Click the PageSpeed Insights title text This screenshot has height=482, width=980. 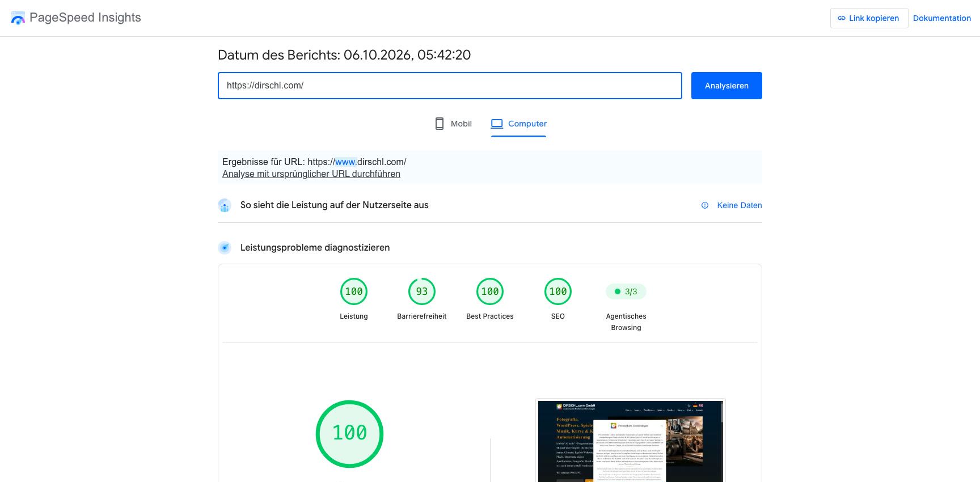pyautogui.click(x=85, y=18)
